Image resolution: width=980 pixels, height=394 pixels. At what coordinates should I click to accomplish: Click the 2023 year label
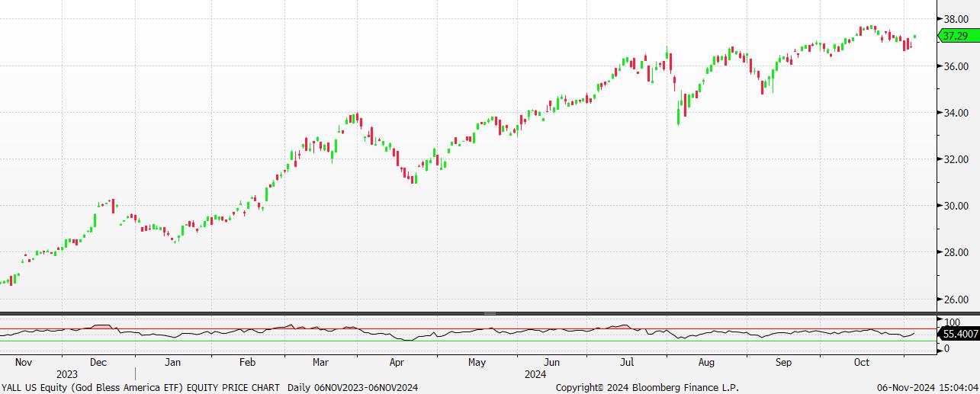tap(67, 374)
